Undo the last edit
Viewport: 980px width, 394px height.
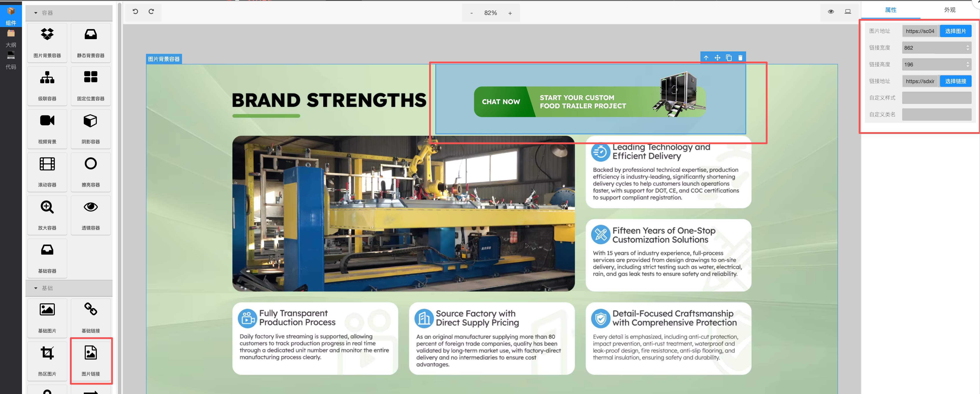pos(135,12)
